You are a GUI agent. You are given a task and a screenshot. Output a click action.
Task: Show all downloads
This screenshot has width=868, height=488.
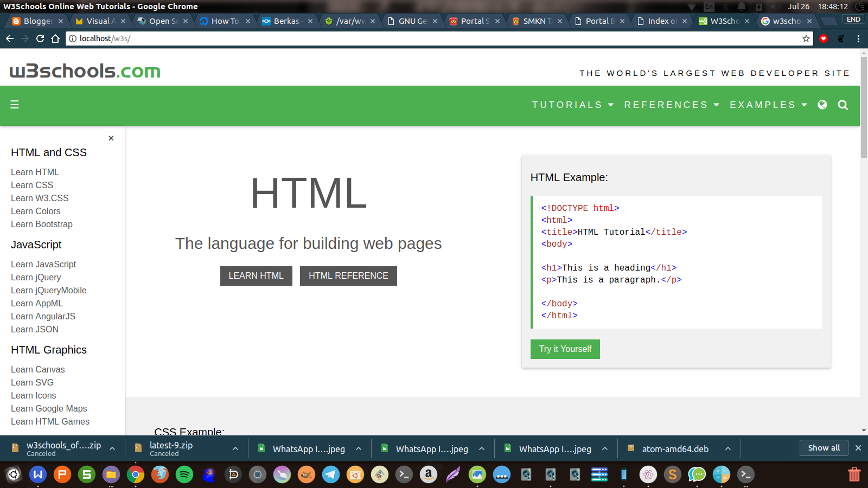click(824, 448)
